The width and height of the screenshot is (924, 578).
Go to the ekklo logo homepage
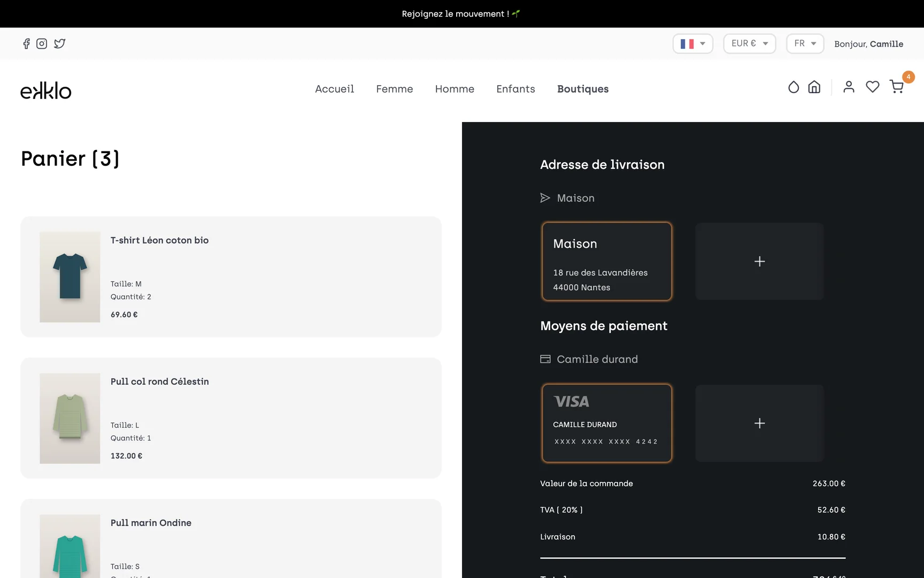46,90
